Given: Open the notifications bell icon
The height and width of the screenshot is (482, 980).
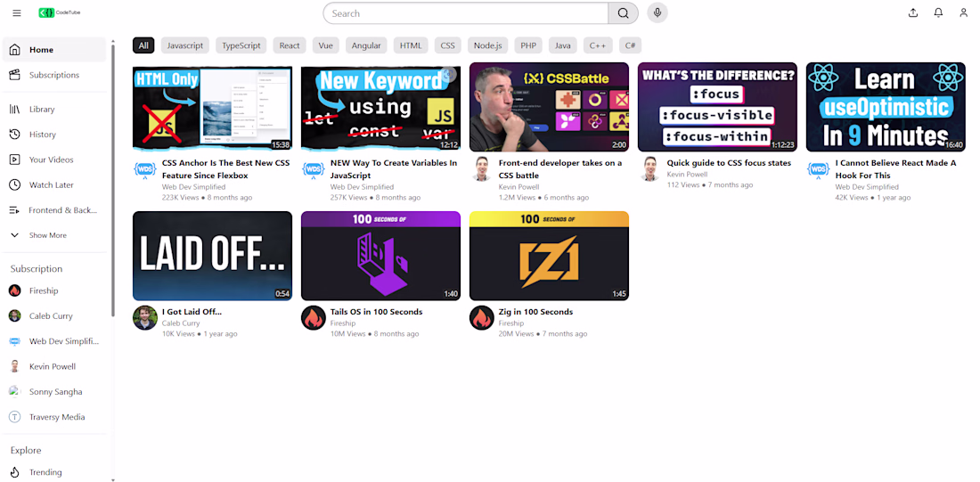Looking at the screenshot, I should 938,13.
